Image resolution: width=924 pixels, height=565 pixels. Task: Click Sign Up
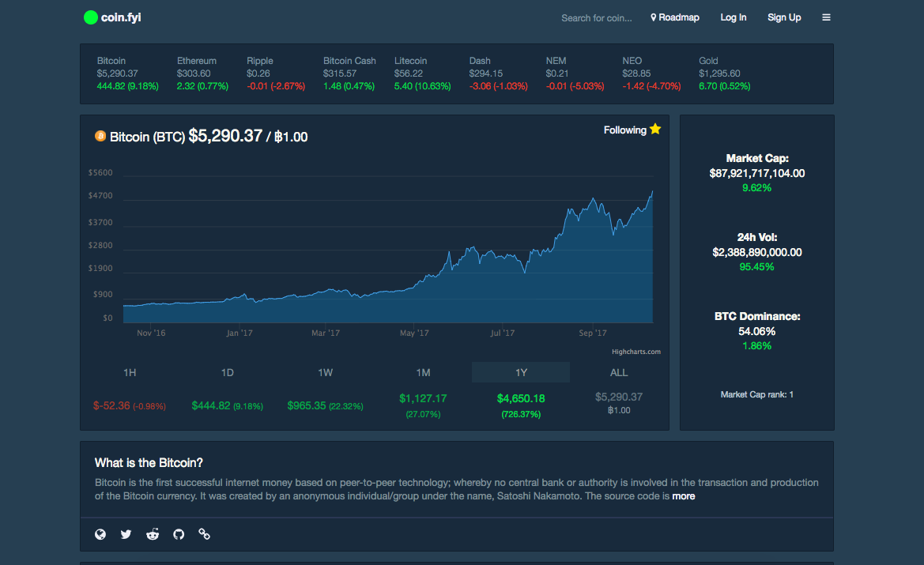click(784, 17)
